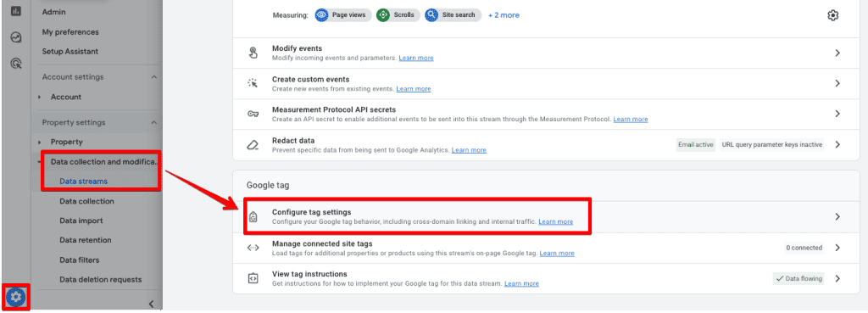868x313 pixels.
Task: Collapse the sidebar with the left chevron
Action: [151, 304]
